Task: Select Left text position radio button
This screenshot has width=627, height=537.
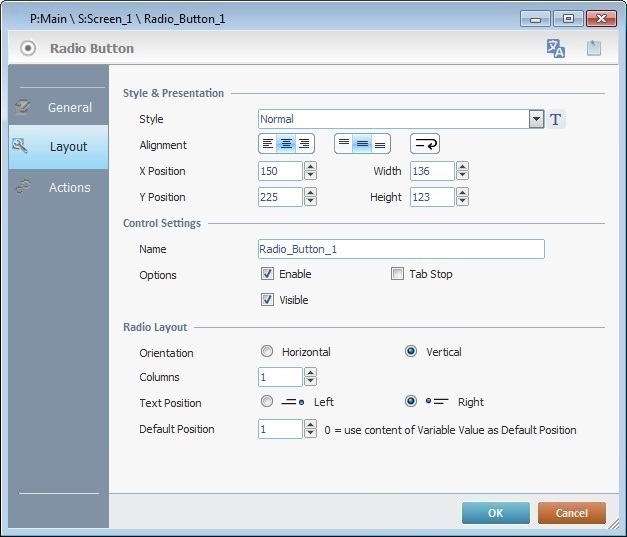Action: tap(267, 402)
